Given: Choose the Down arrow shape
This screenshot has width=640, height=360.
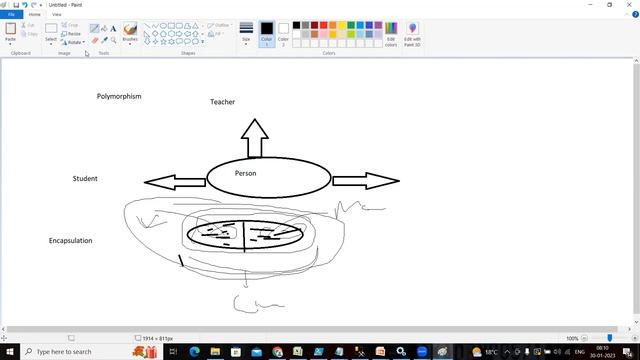Looking at the screenshot, I should [147, 41].
